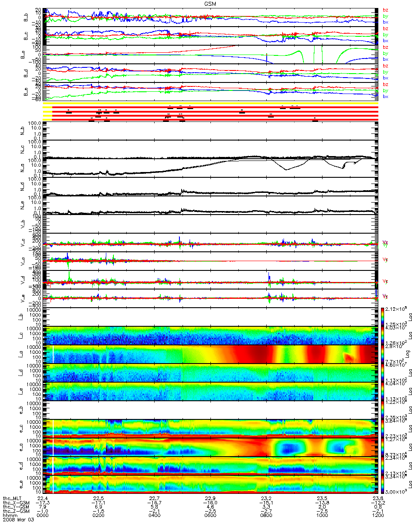Pick the V_c velocity panel label
The image size is (412, 532).
point(23,242)
